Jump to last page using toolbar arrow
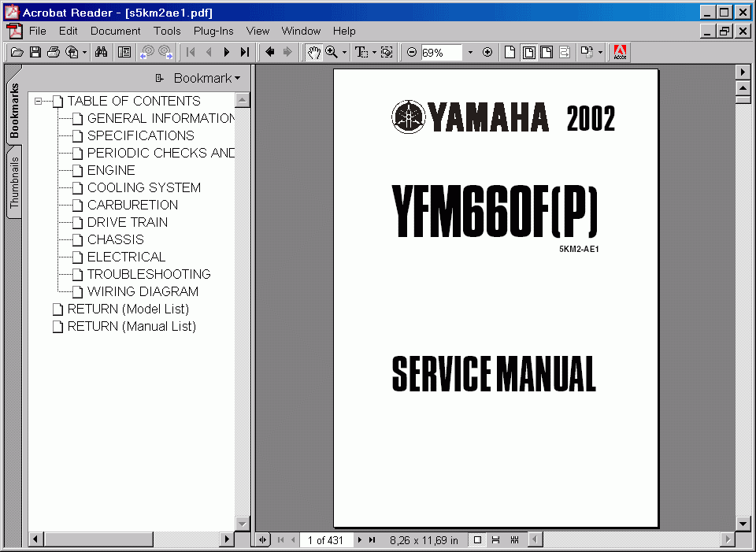756x552 pixels. pyautogui.click(x=245, y=53)
